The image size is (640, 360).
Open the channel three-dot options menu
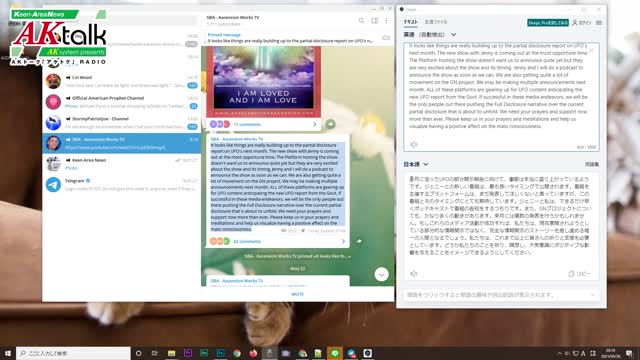(386, 20)
